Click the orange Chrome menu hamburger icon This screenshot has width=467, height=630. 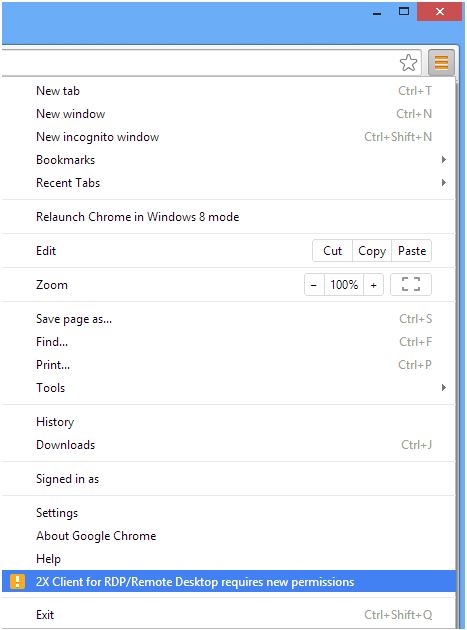(x=441, y=63)
